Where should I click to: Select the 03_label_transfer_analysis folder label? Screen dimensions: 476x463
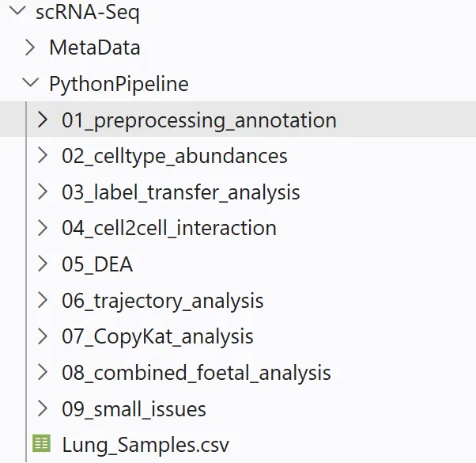(x=181, y=192)
